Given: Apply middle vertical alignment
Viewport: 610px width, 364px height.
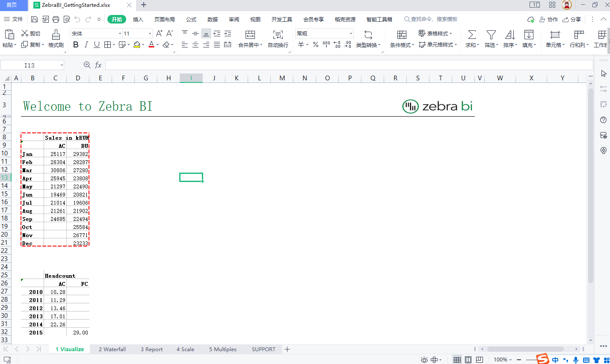Looking at the screenshot, I should (195, 33).
